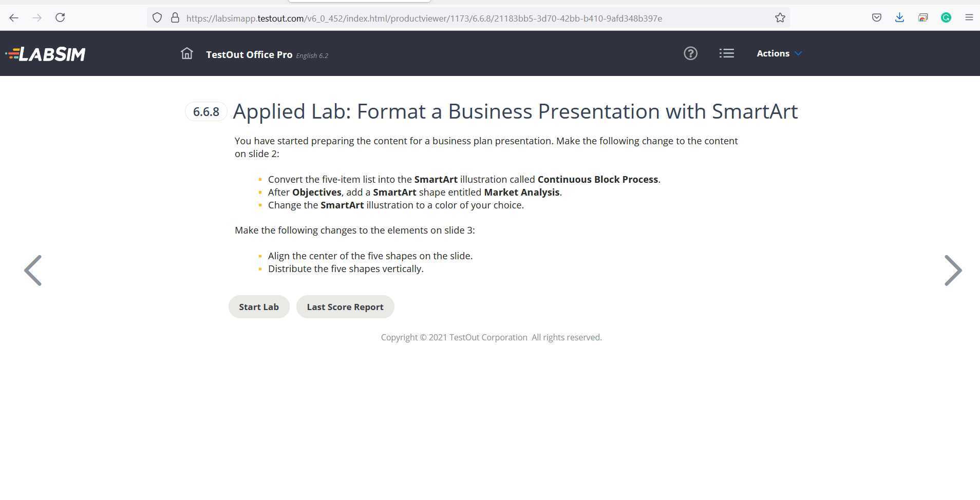Open the help question mark icon
Screen dimensions: 980x500
(x=690, y=53)
